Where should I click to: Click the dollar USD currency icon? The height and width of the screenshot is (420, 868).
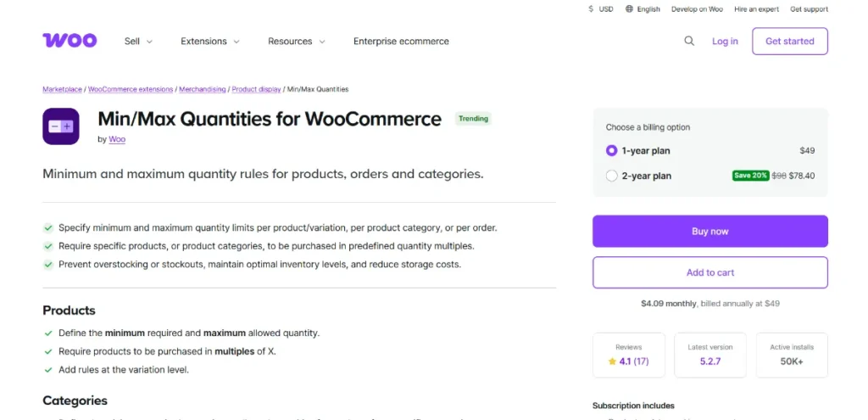click(591, 9)
